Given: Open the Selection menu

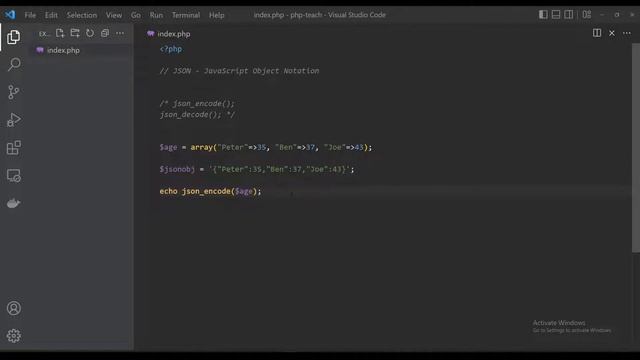Looking at the screenshot, I should tap(82, 15).
